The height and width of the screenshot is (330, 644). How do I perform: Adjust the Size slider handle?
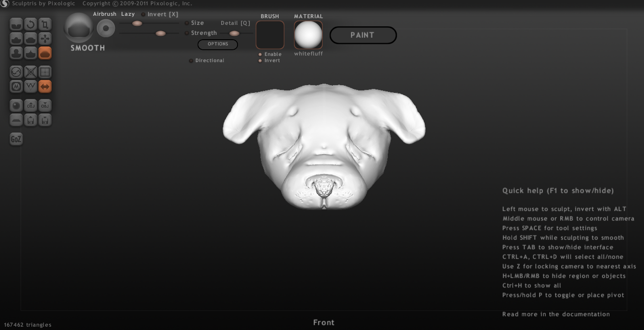[137, 23]
